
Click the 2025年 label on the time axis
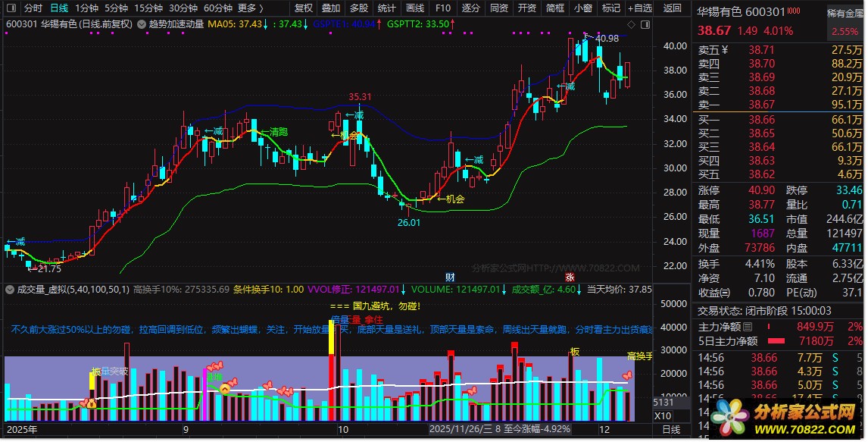click(22, 429)
